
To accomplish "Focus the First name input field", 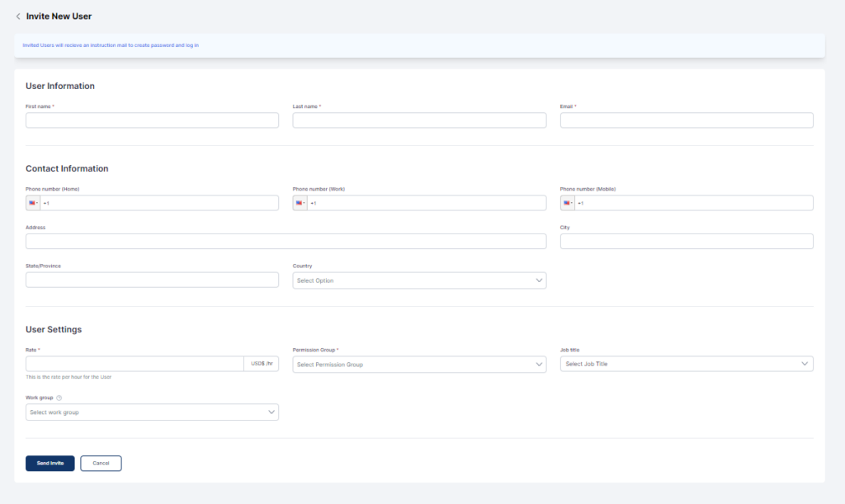I will (152, 120).
